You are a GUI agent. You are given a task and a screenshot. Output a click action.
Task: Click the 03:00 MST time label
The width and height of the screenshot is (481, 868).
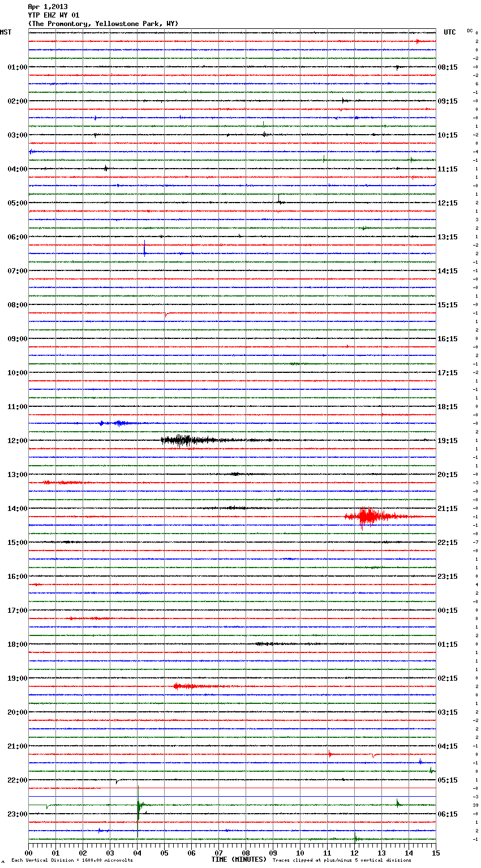[18, 135]
